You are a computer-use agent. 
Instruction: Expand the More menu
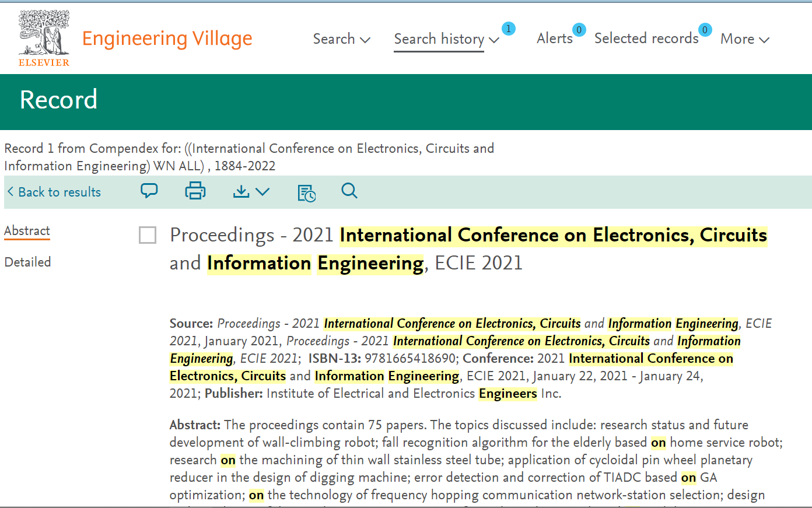coord(745,39)
